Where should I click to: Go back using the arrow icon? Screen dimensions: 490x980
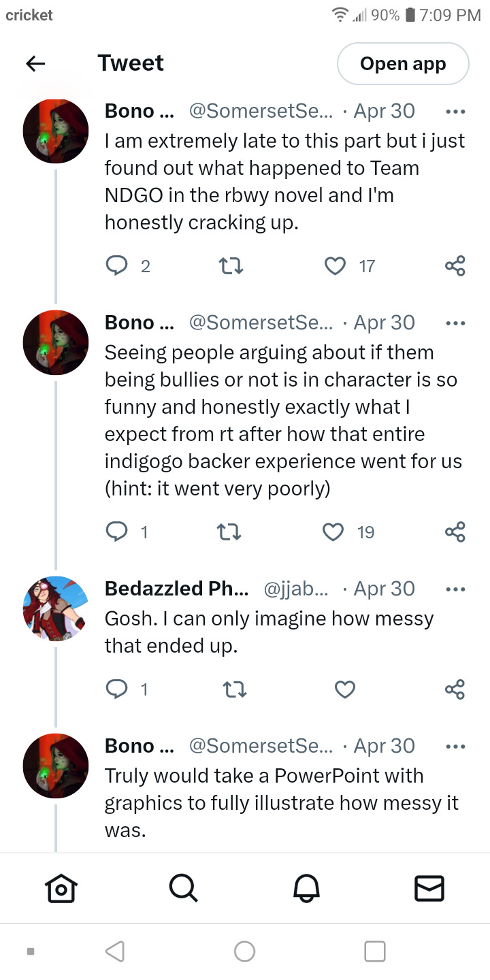(35, 64)
